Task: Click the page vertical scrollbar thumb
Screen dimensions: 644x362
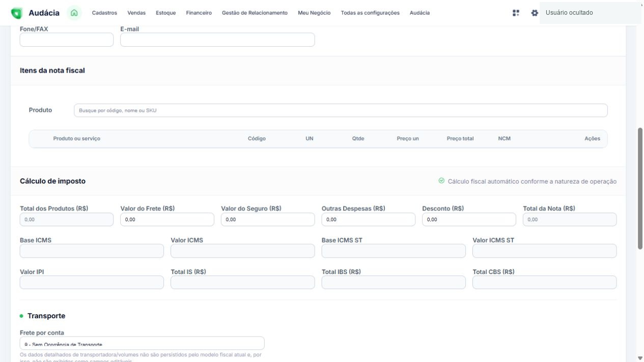Action: tap(640, 188)
